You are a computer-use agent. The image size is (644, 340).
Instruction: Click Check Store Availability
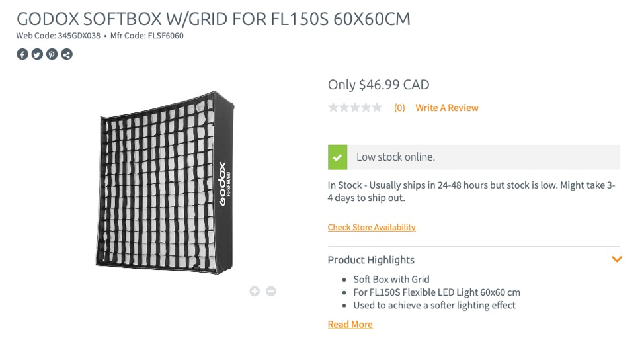pyautogui.click(x=372, y=227)
